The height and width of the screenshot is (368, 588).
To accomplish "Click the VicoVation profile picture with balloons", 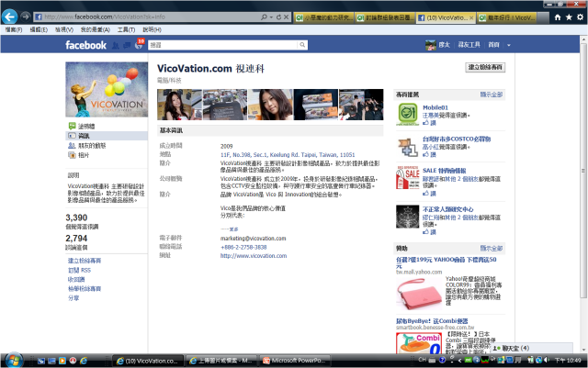I will 107,90.
